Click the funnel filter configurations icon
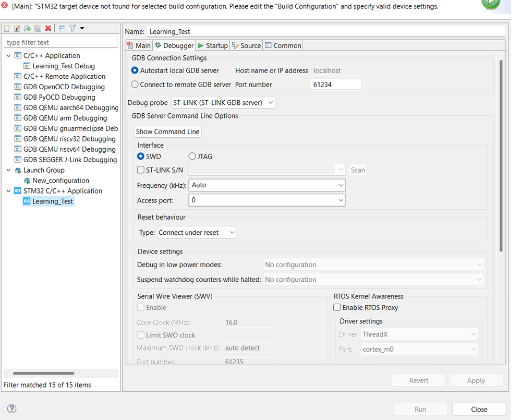This screenshot has width=521, height=420. click(x=72, y=28)
